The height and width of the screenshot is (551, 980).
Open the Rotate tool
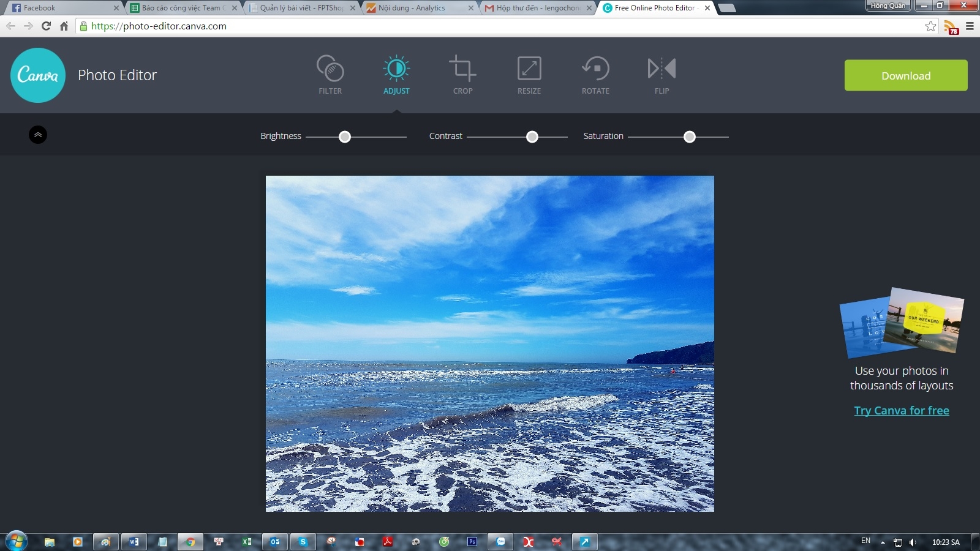(x=595, y=75)
